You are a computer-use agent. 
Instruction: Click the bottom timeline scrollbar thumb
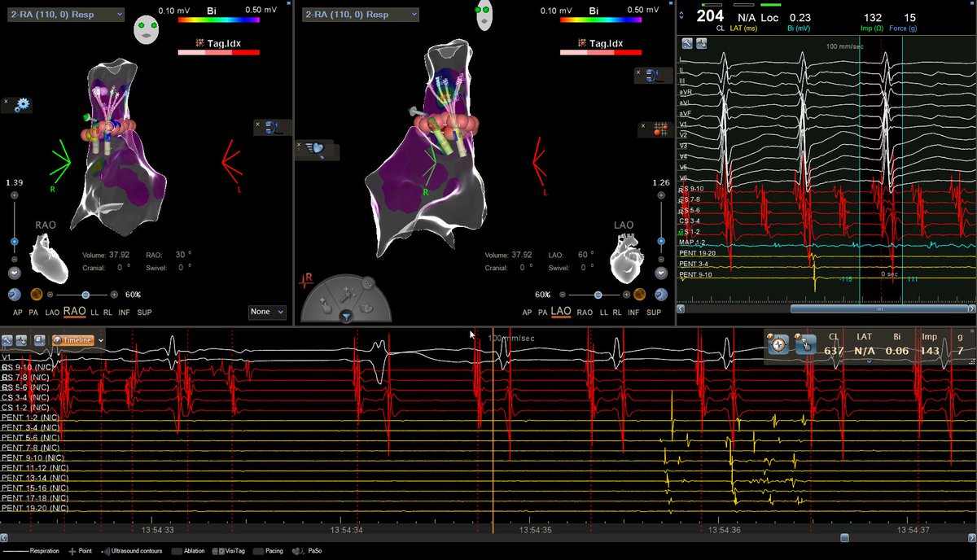[844, 537]
